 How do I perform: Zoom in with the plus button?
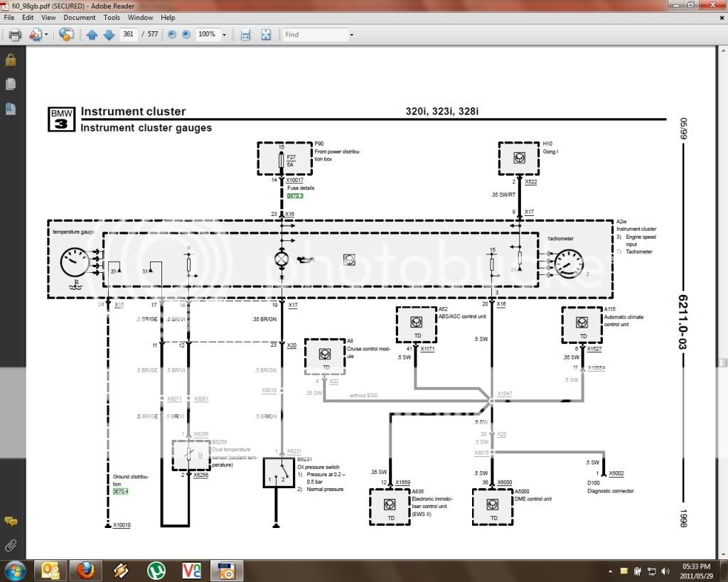click(186, 34)
